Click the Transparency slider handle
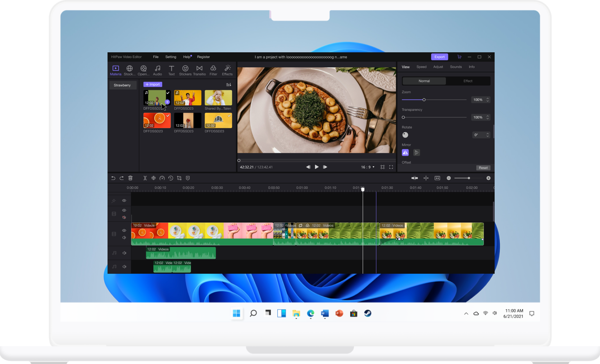 (403, 117)
